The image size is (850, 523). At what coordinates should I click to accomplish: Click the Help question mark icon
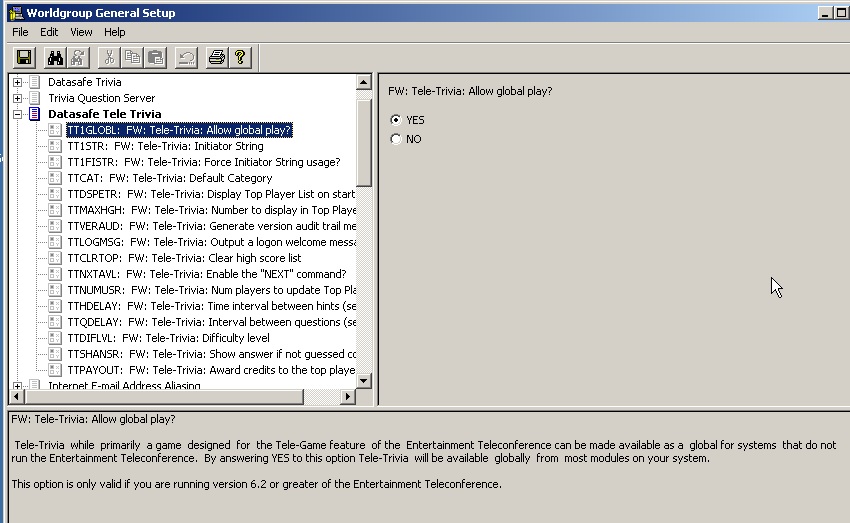(x=240, y=58)
